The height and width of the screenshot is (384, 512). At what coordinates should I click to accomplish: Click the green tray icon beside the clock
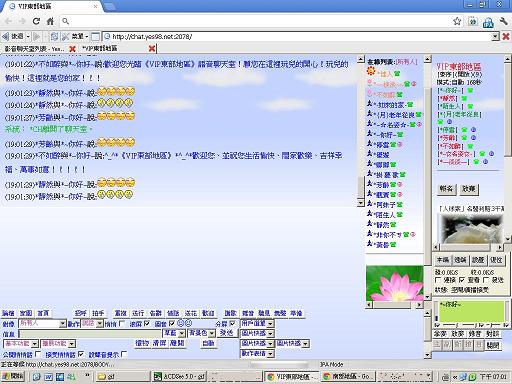[x=472, y=377]
